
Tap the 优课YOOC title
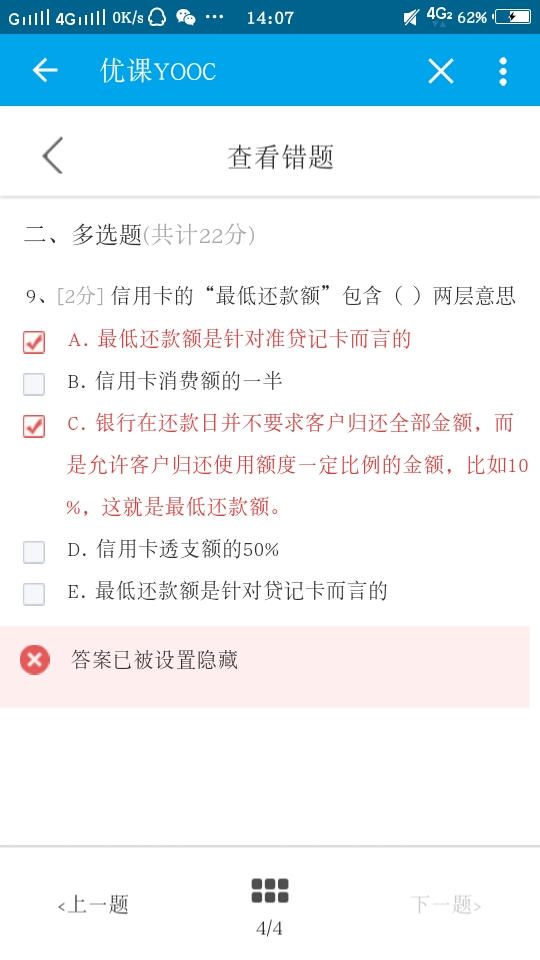(158, 72)
